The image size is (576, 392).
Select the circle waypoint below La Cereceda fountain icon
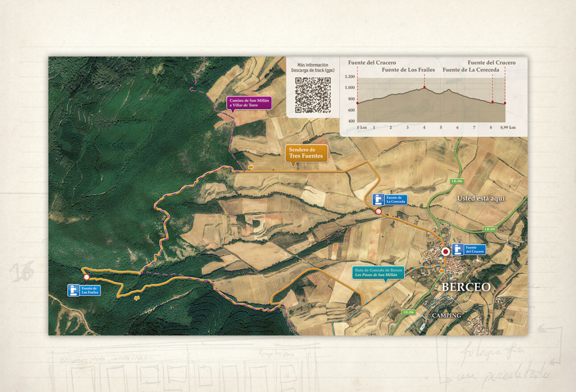379,212
